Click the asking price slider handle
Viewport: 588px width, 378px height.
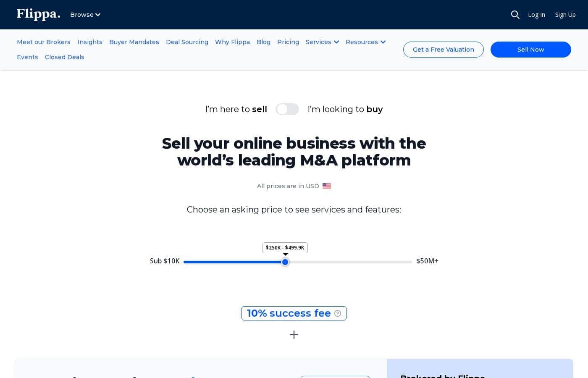[x=285, y=262]
